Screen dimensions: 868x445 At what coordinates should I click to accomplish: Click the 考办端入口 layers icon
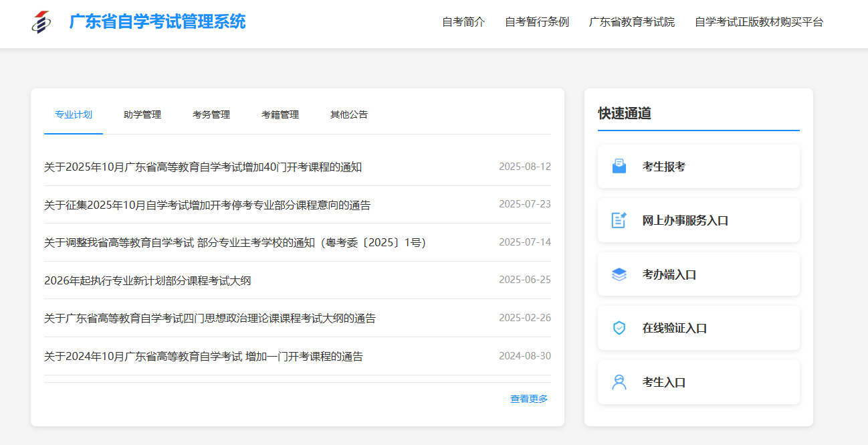coord(619,274)
